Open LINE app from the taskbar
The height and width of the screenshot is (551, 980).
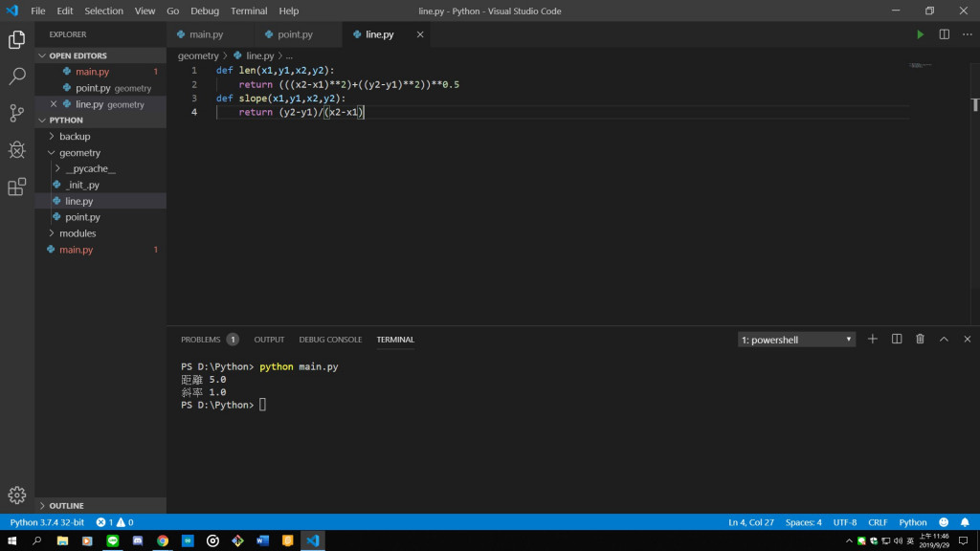113,541
